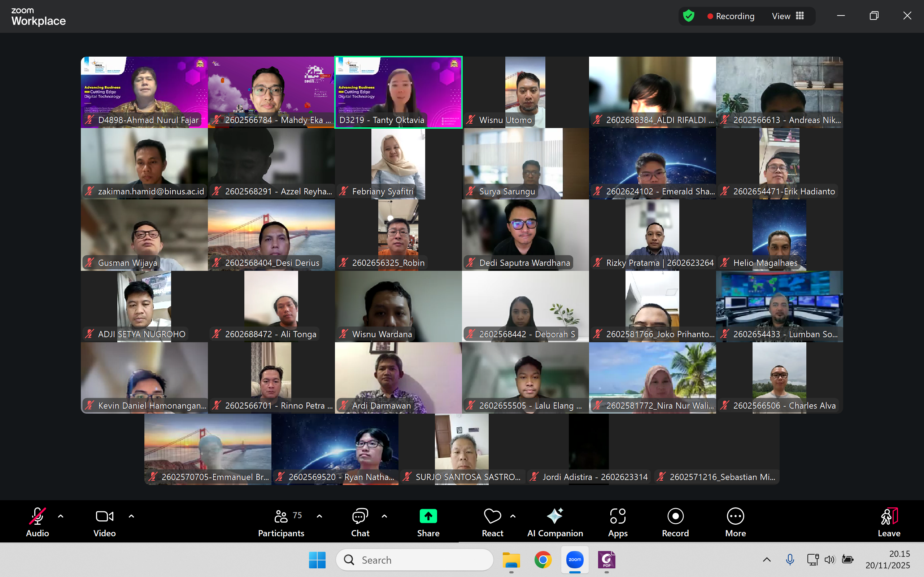Launch the AI Companion sparkle icon

coord(555,516)
